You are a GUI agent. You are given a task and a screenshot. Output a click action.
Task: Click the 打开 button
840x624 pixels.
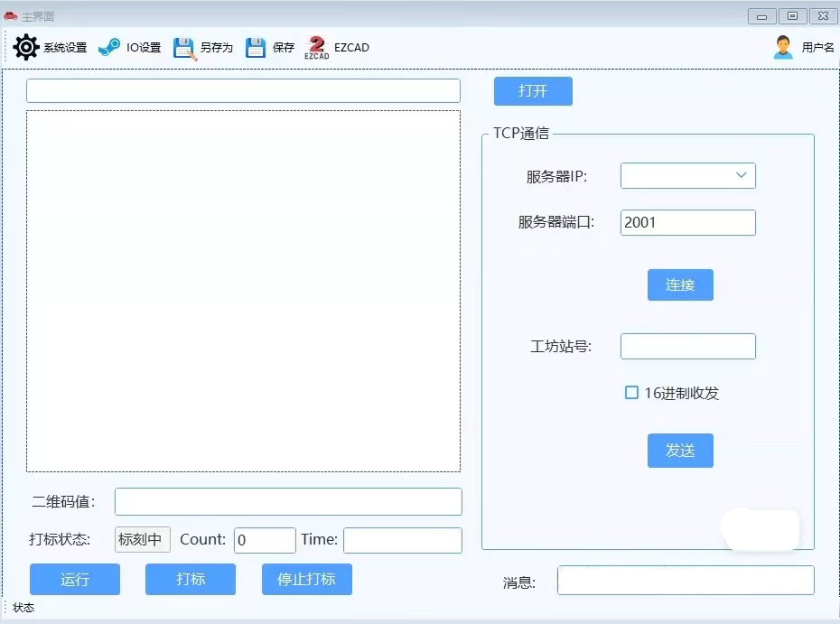[x=533, y=91]
